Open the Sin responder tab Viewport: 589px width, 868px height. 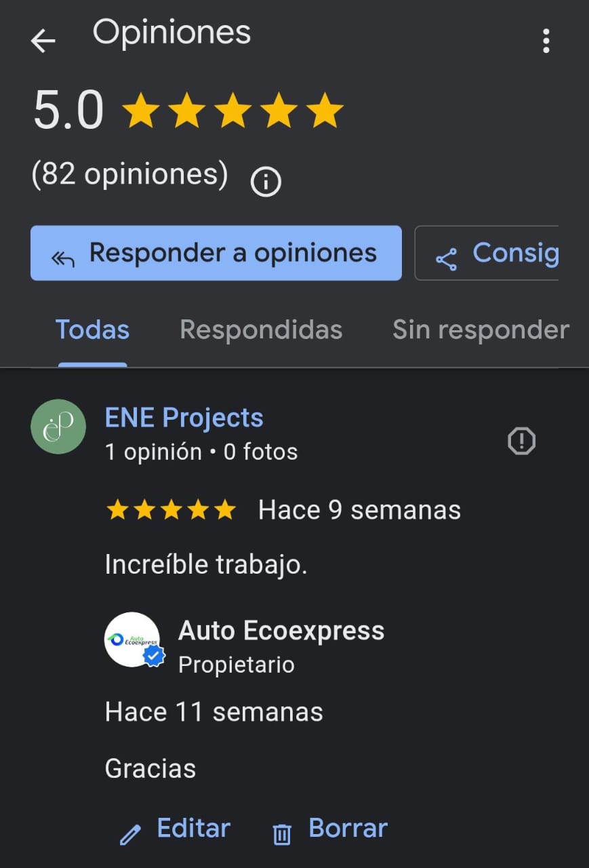pos(481,330)
